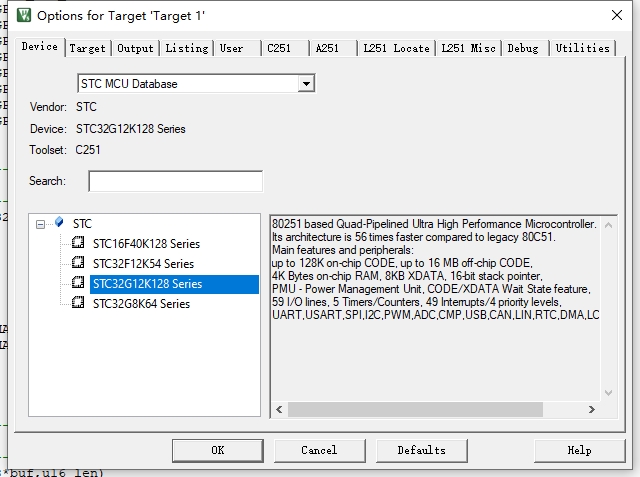Click the description scroll up arrow

pos(608,225)
